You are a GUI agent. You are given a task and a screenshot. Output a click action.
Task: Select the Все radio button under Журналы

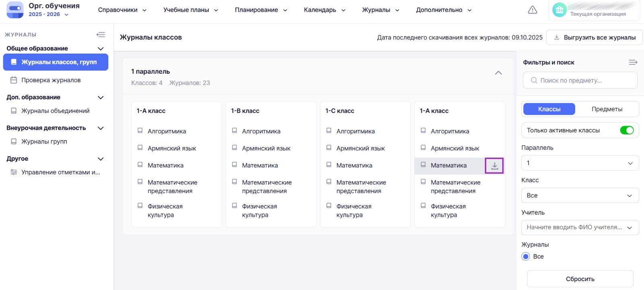click(x=526, y=257)
